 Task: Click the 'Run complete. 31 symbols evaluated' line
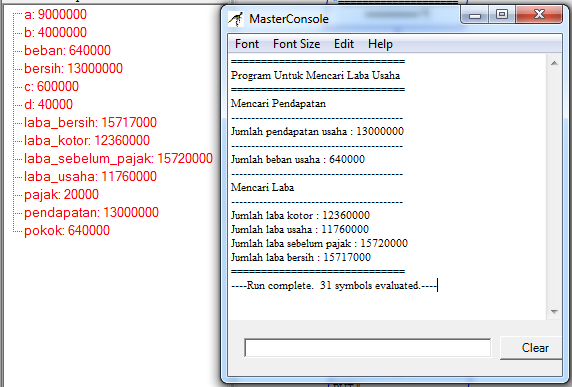pos(334,285)
